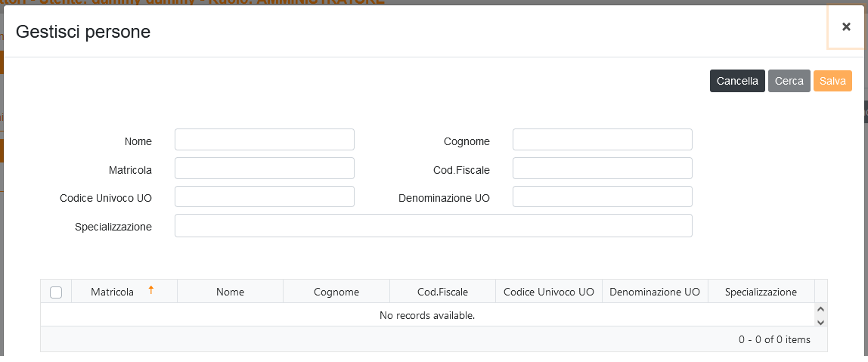Sort table by Codice Univoco UO column header
This screenshot has width=868, height=362.
click(549, 292)
